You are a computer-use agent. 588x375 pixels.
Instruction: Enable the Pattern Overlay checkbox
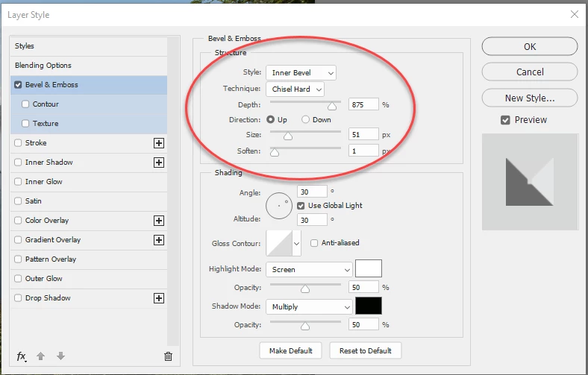[18, 259]
